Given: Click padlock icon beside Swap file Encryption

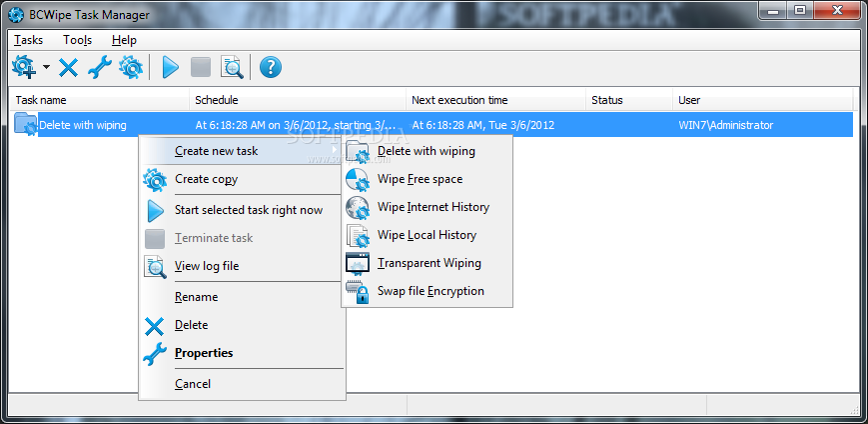Looking at the screenshot, I should (358, 292).
